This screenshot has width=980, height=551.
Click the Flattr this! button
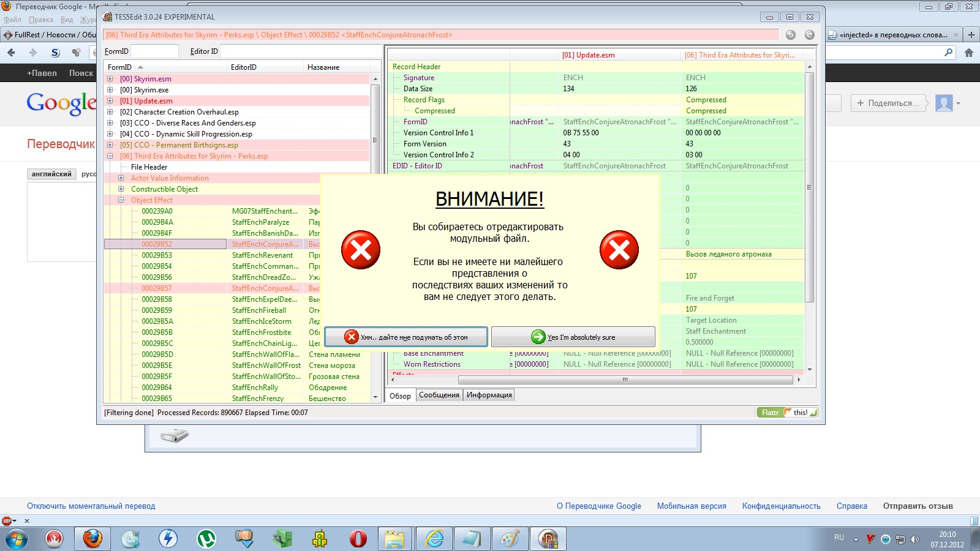pos(787,413)
